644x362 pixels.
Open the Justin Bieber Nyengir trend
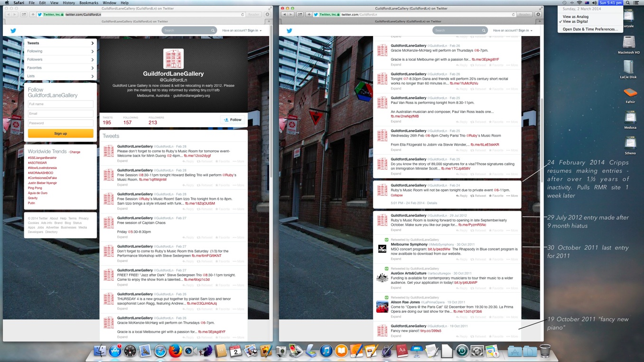pyautogui.click(x=42, y=183)
